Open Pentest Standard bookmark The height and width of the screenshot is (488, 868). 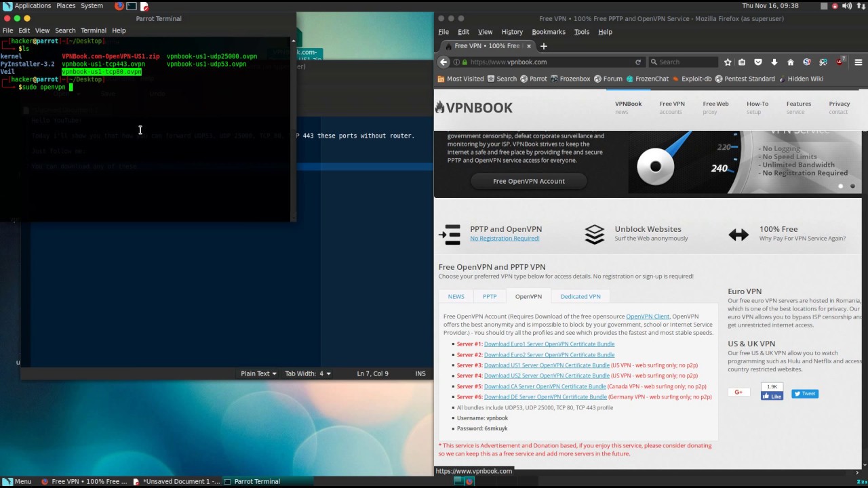745,79
